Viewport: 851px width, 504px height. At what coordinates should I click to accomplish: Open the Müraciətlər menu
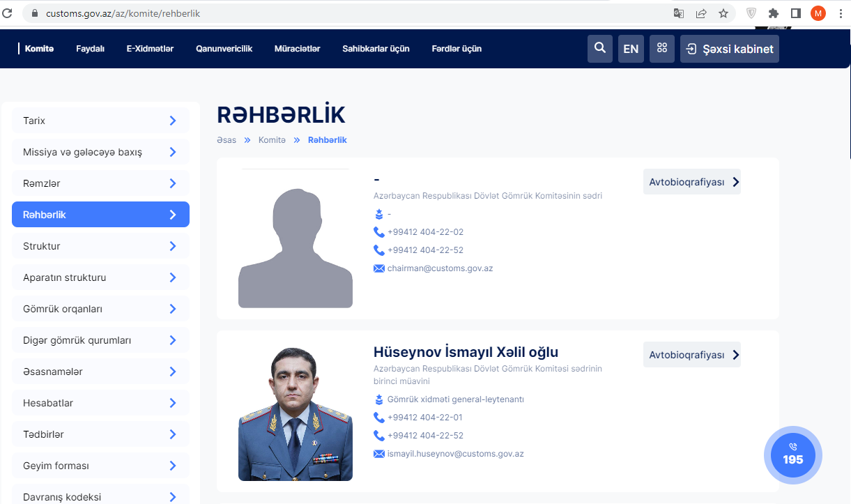pos(297,49)
